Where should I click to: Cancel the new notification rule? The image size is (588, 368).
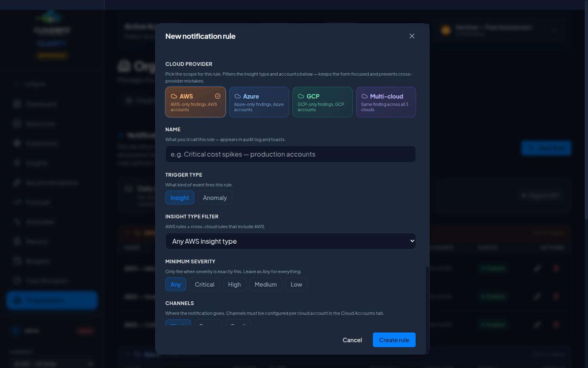(352, 340)
